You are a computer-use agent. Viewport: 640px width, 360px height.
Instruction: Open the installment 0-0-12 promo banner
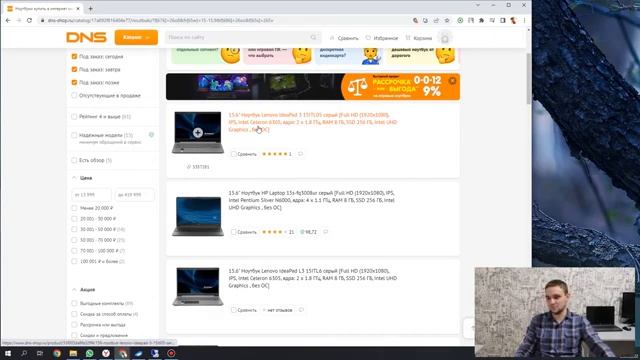coord(313,87)
